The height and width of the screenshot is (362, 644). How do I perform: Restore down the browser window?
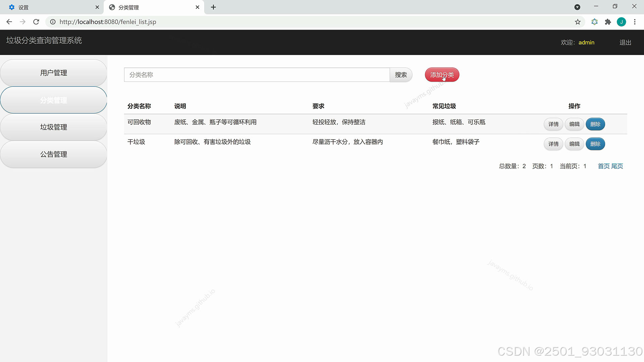615,6
